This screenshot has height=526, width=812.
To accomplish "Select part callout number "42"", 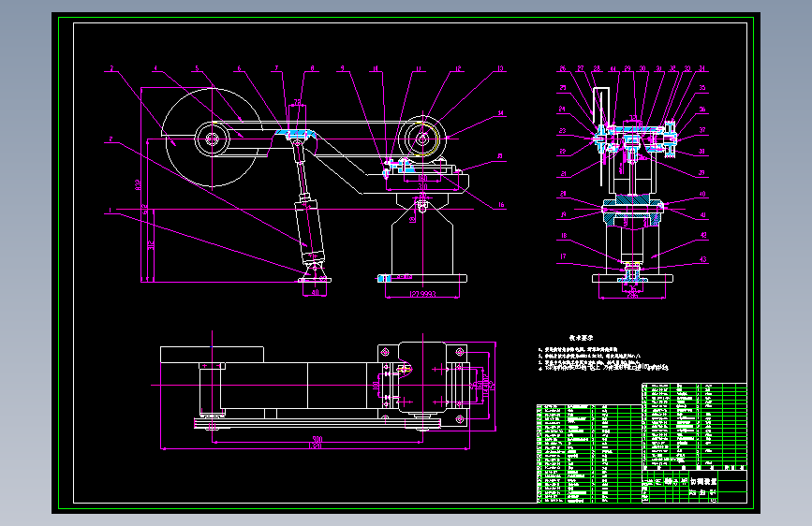I will click(703, 235).
